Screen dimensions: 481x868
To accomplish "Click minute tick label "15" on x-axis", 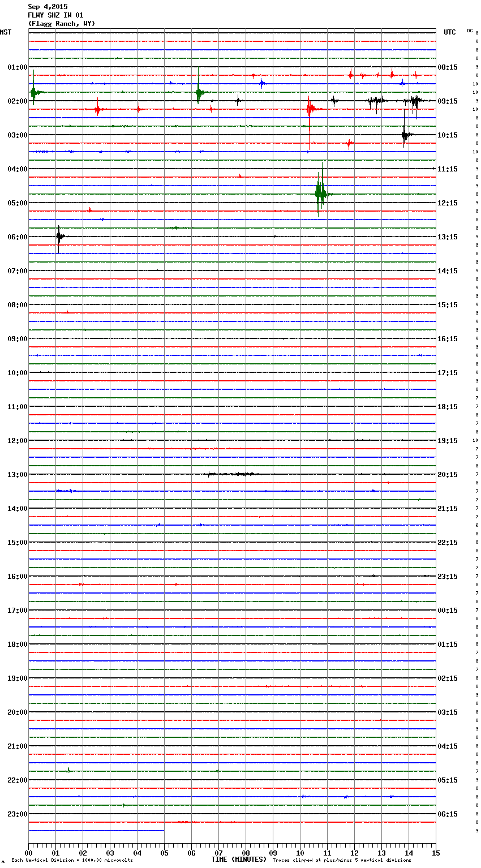I will coord(436,853).
